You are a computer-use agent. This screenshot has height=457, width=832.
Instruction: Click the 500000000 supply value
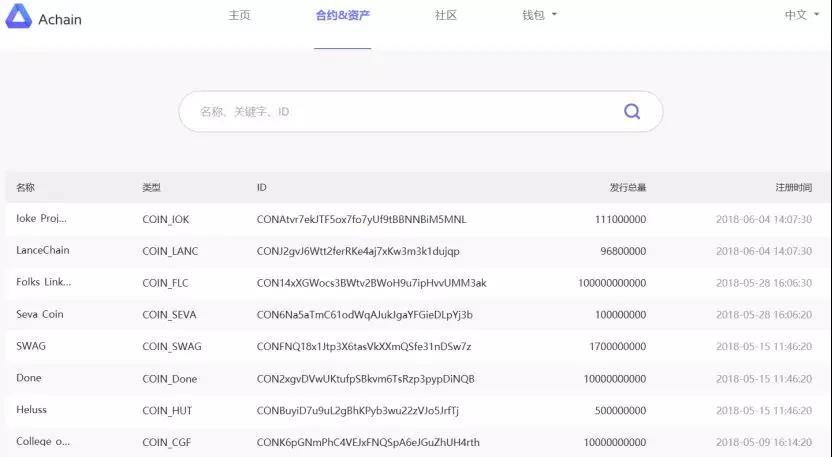(x=620, y=411)
